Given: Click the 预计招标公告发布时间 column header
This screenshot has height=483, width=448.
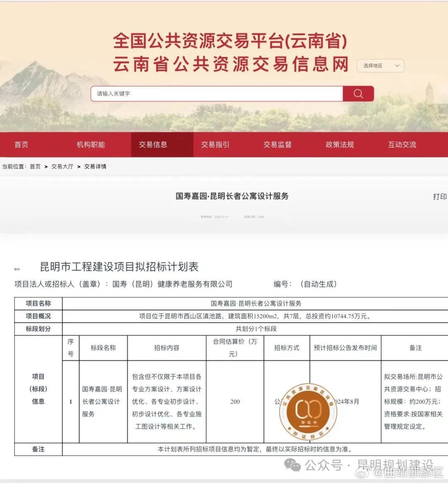Looking at the screenshot, I should coord(346,348).
